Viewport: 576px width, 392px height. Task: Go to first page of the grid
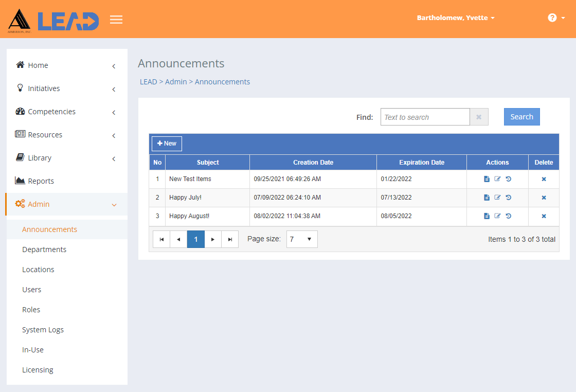(x=161, y=239)
